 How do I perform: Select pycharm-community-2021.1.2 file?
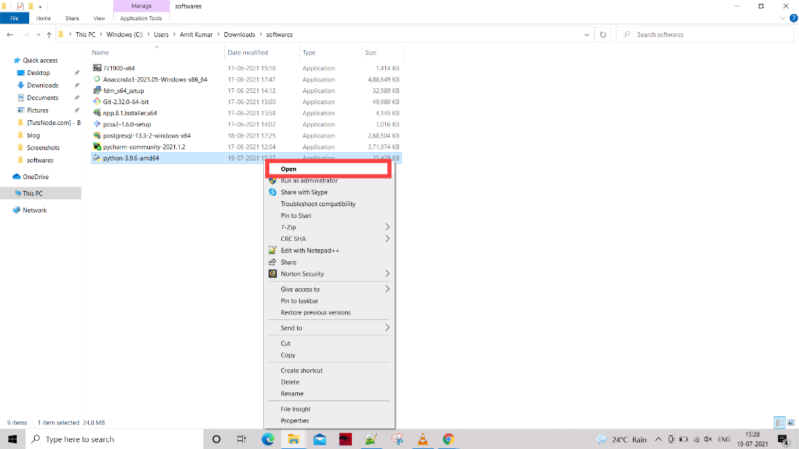[144, 147]
